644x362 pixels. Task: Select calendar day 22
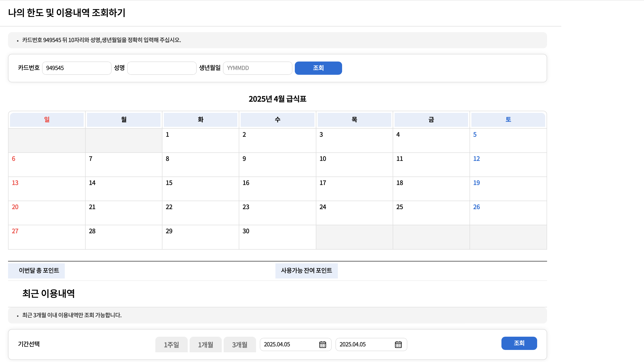(x=200, y=213)
